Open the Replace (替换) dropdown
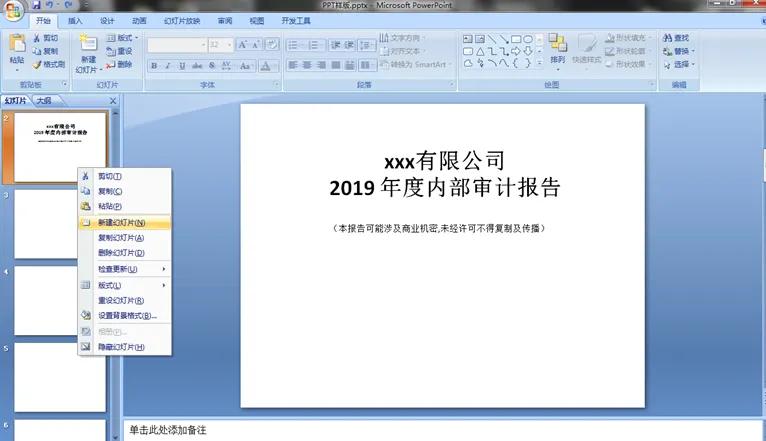Viewport: 766px width, 441px height. (679, 51)
